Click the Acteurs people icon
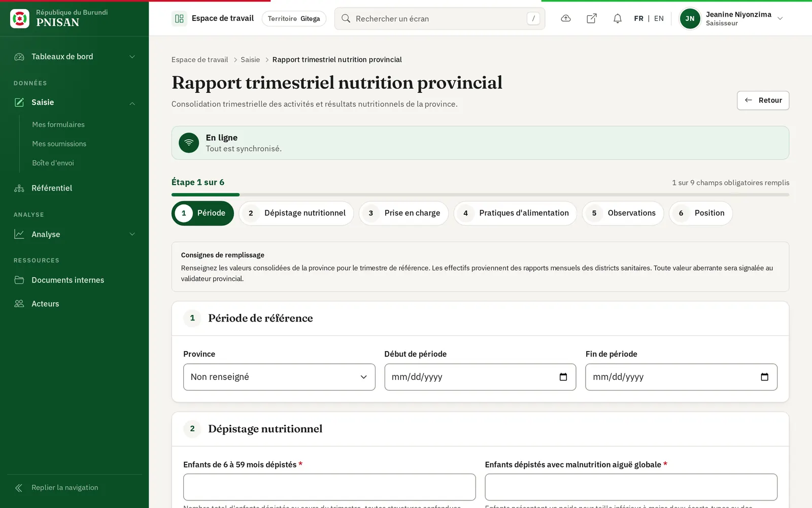The image size is (812, 508). click(19, 304)
